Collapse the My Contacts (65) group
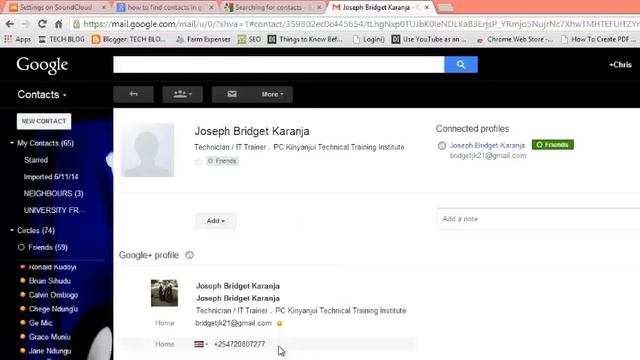This screenshot has width=640, height=360. pos(12,143)
